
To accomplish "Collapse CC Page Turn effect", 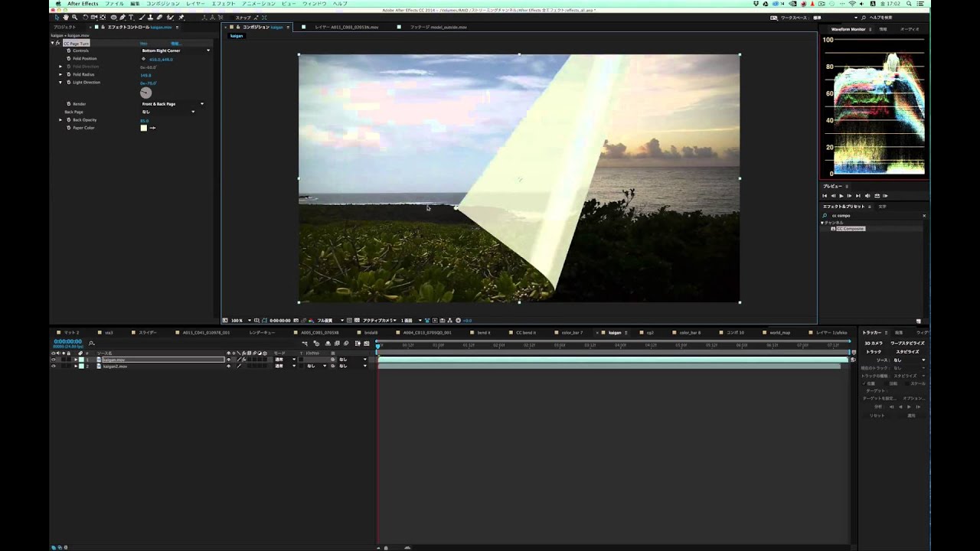I will coord(52,43).
